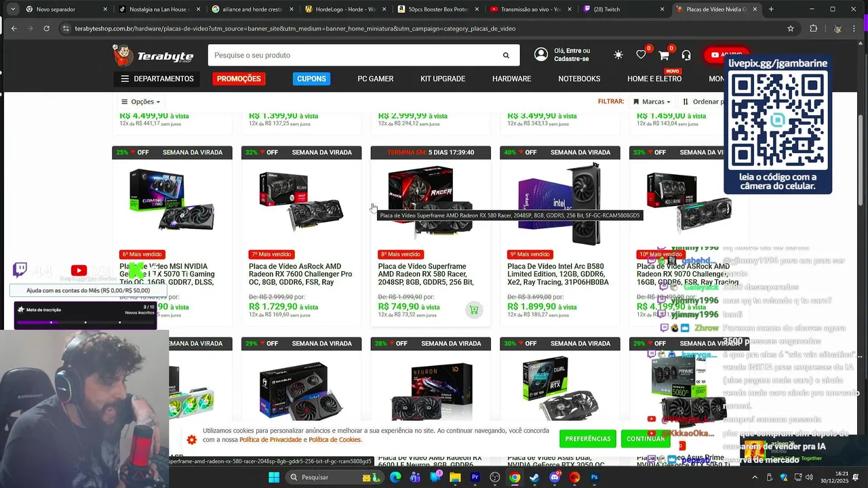The height and width of the screenshot is (488, 868).
Task: Click the PREFERÊNCIAS cookie button
Action: (x=588, y=439)
